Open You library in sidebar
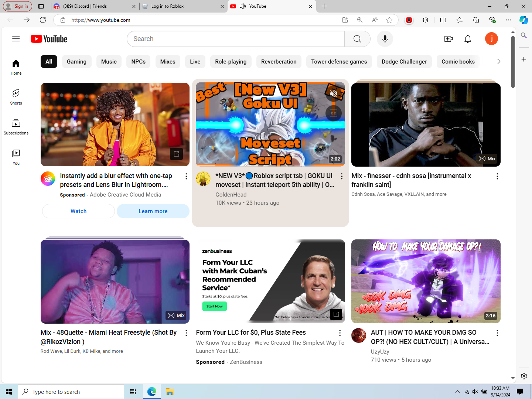The width and height of the screenshot is (532, 399). (16, 157)
